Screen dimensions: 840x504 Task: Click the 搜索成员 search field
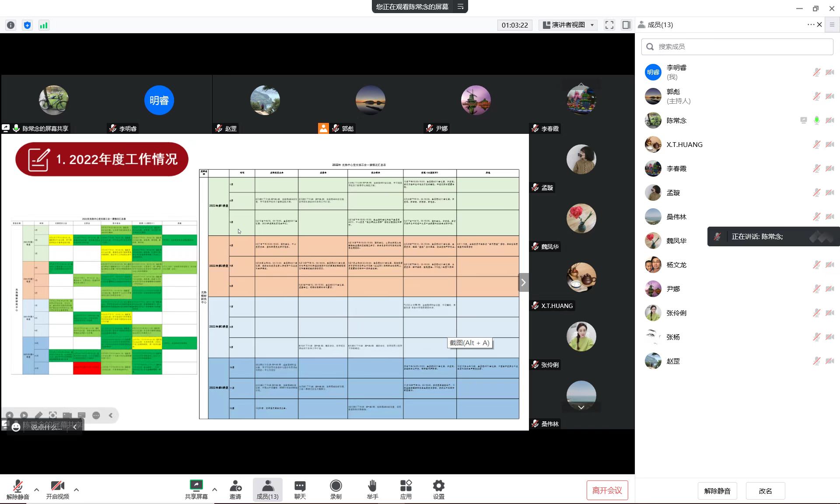coord(737,47)
